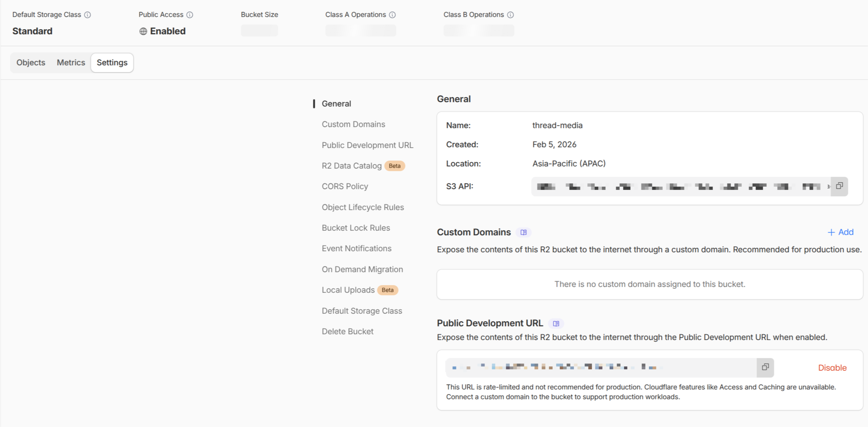This screenshot has width=868, height=427.
Task: Click info icon next to Public Access
Action: coord(190,15)
